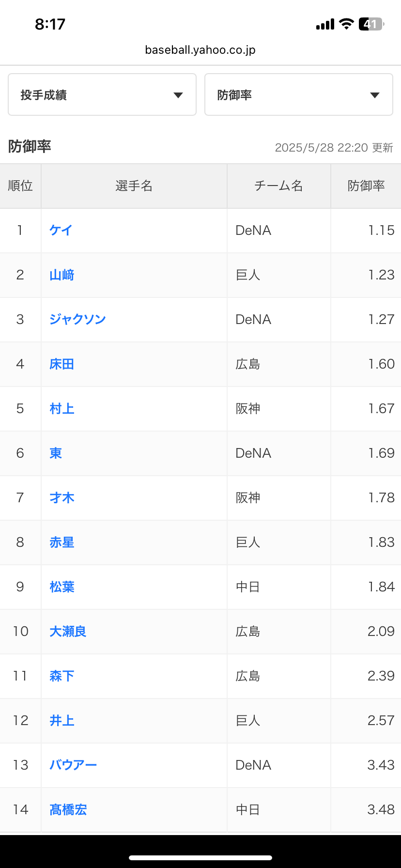Tap the 選手名 column header
This screenshot has width=401, height=868.
click(134, 186)
